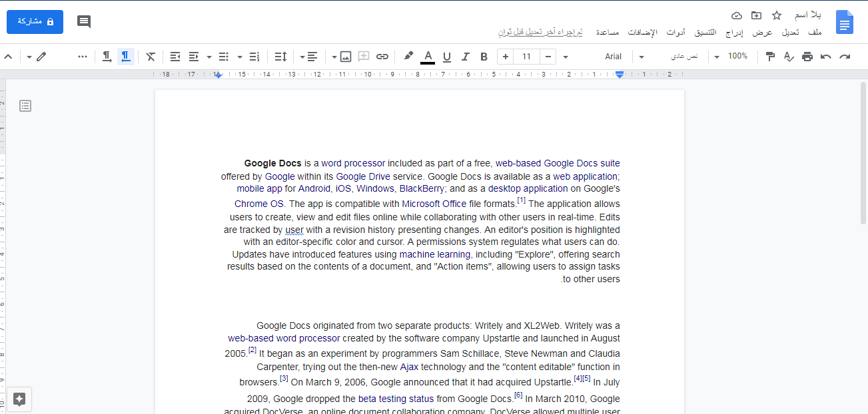Click the editing mode pencil icon

pos(41,57)
